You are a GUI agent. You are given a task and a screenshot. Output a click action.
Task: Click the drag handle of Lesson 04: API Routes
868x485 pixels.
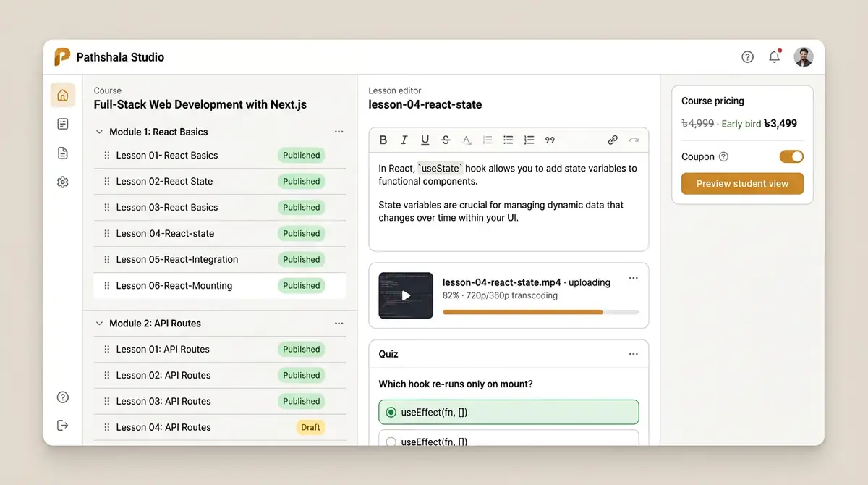point(107,427)
